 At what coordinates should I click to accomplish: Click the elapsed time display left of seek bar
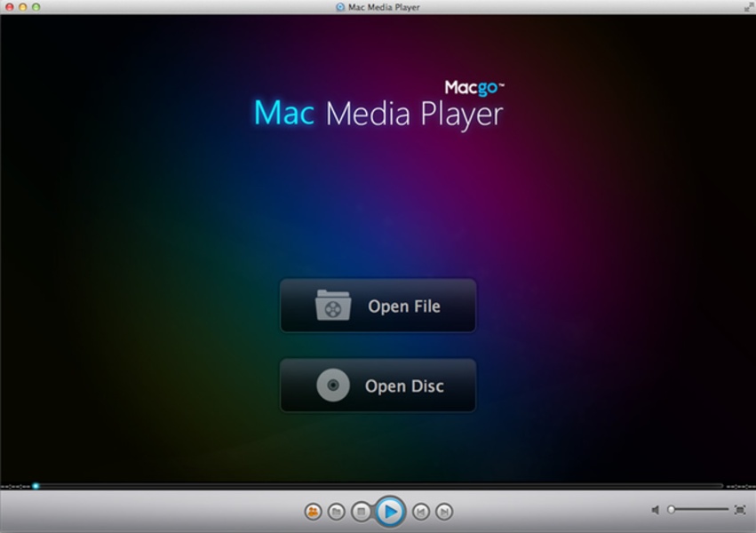(x=14, y=486)
